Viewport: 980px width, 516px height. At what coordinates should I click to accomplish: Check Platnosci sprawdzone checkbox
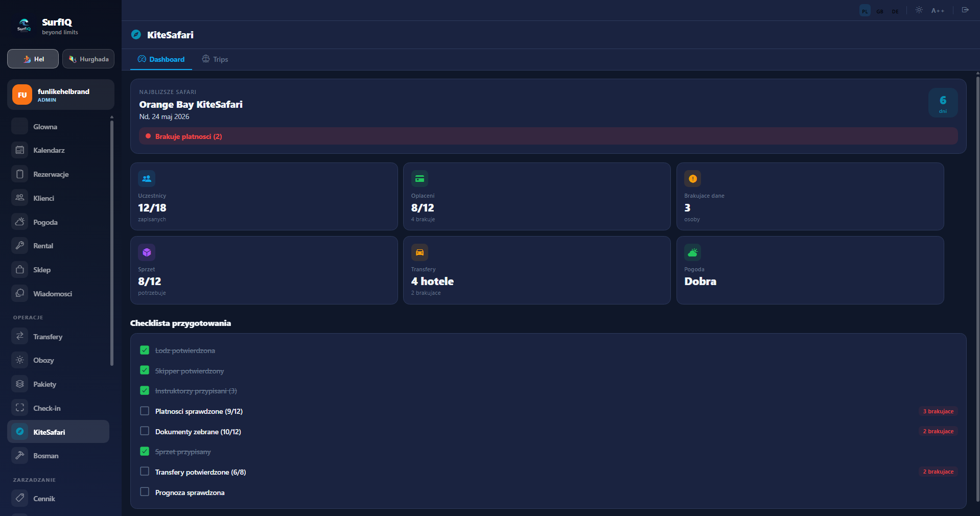click(145, 411)
